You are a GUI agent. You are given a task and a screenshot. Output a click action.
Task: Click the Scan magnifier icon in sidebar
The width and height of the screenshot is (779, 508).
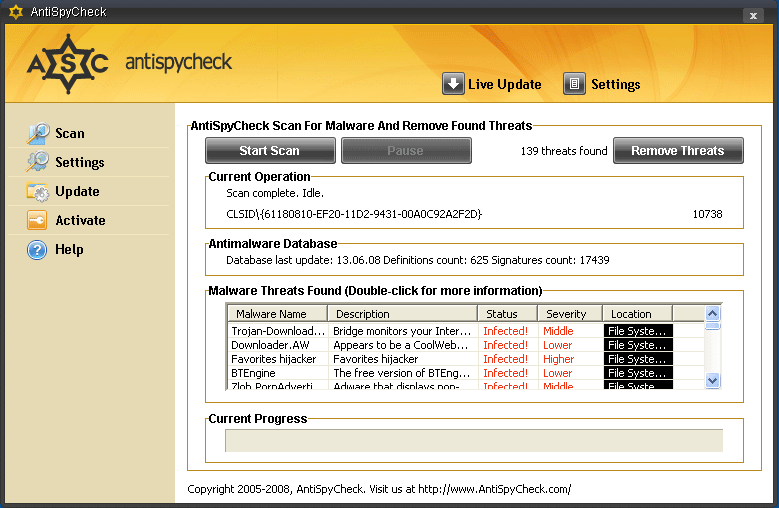[x=38, y=133]
